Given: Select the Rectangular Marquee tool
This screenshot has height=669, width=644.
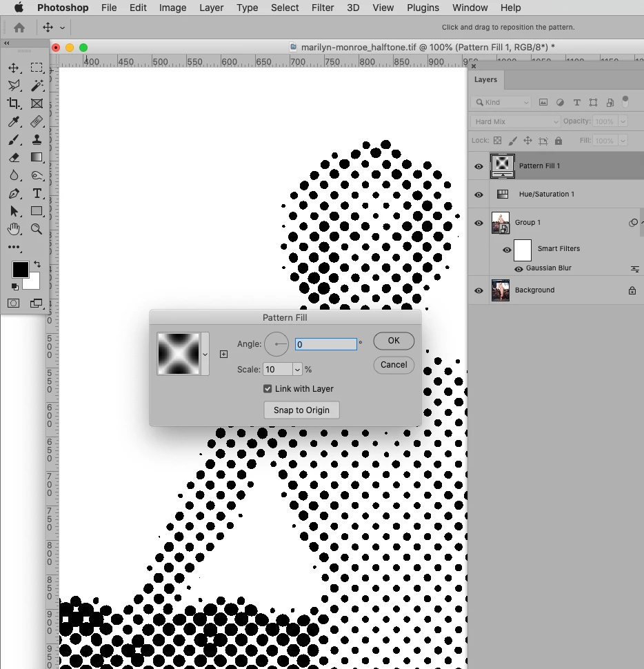Looking at the screenshot, I should pyautogui.click(x=37, y=68).
